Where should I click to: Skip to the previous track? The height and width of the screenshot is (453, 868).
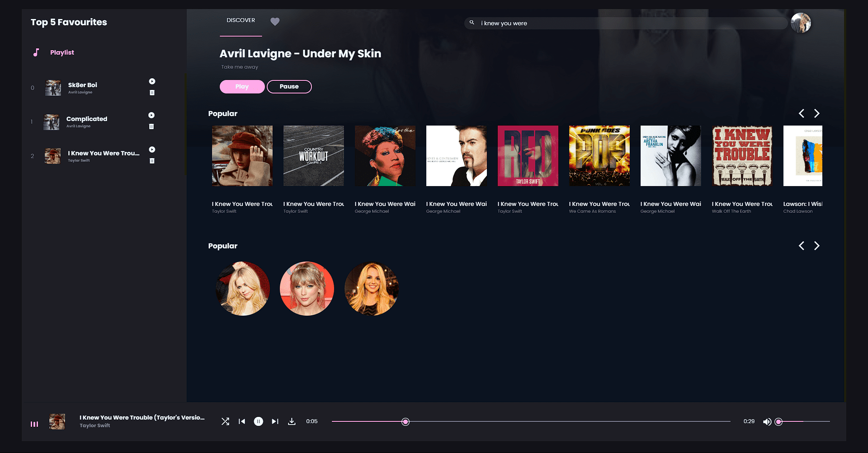(242, 421)
